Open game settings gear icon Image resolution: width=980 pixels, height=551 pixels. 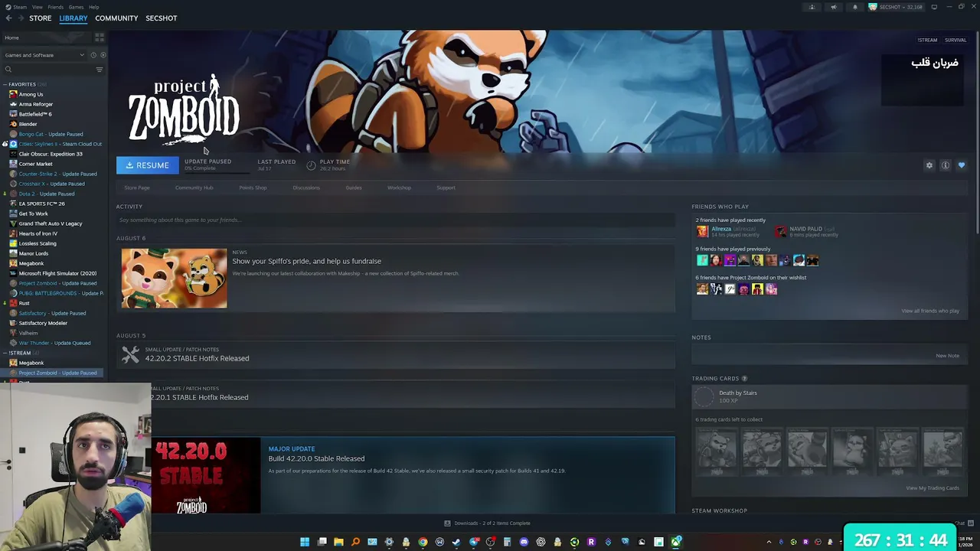tap(929, 165)
